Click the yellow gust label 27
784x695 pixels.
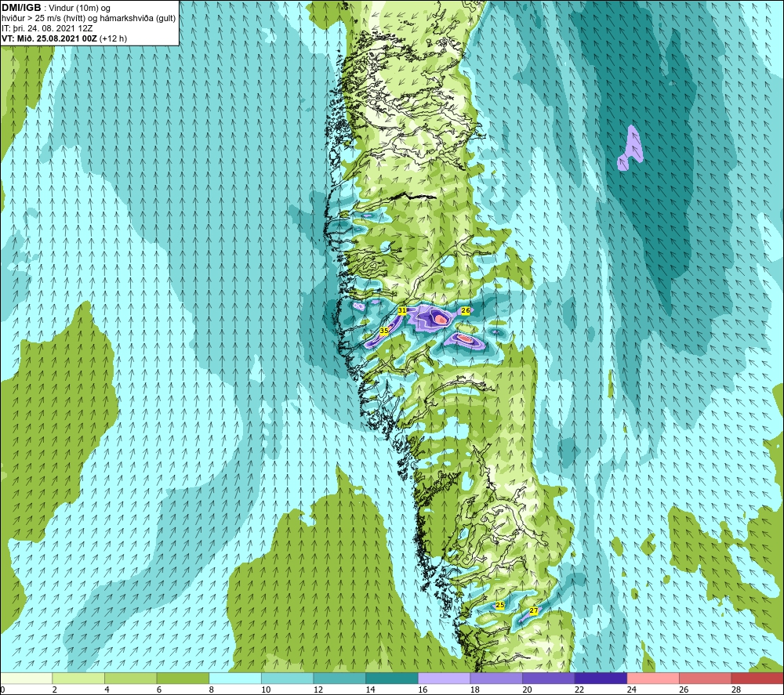pyautogui.click(x=533, y=610)
